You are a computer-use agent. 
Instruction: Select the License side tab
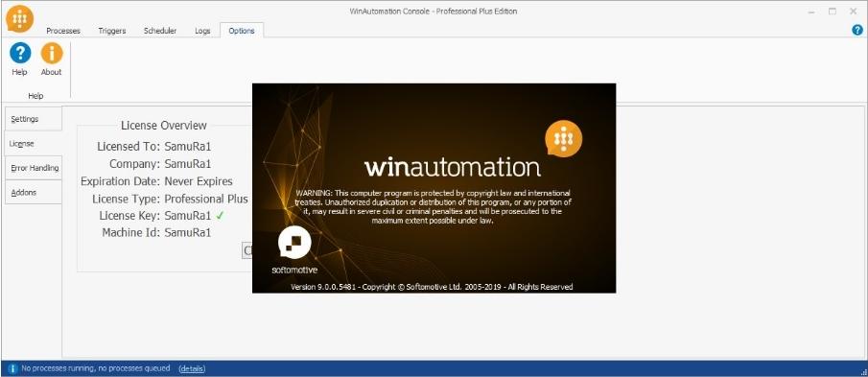34,143
